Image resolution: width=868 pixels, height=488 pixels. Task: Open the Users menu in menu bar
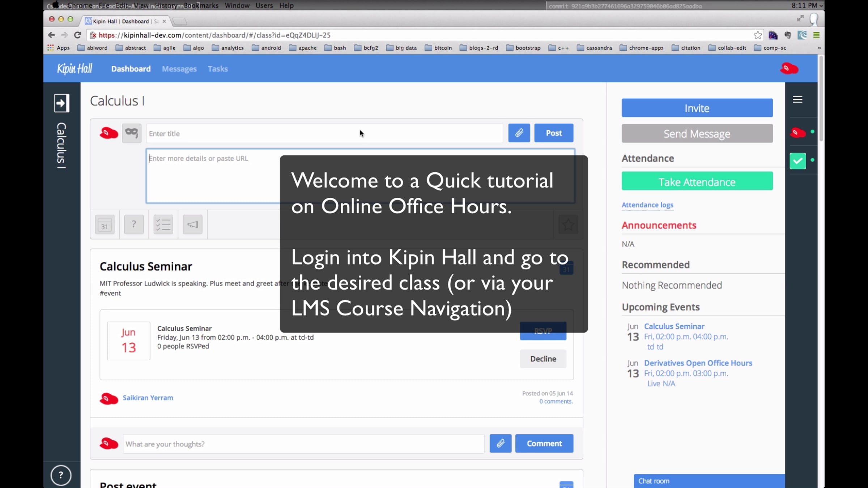click(264, 5)
